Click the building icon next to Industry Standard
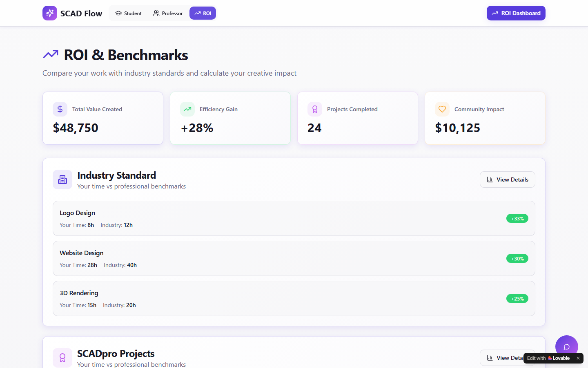Screen dimensions: 588x368 (x=62, y=180)
